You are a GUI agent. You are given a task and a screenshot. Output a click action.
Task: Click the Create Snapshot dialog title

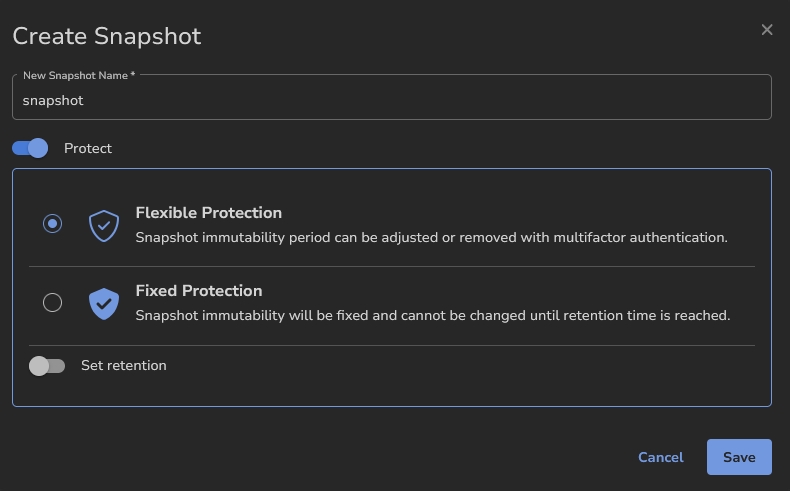(106, 37)
